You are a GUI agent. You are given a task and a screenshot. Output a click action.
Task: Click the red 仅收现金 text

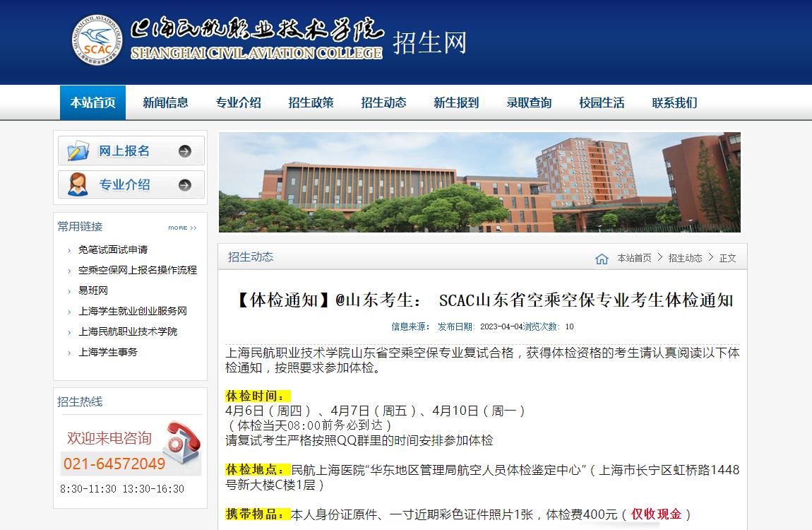(656, 514)
